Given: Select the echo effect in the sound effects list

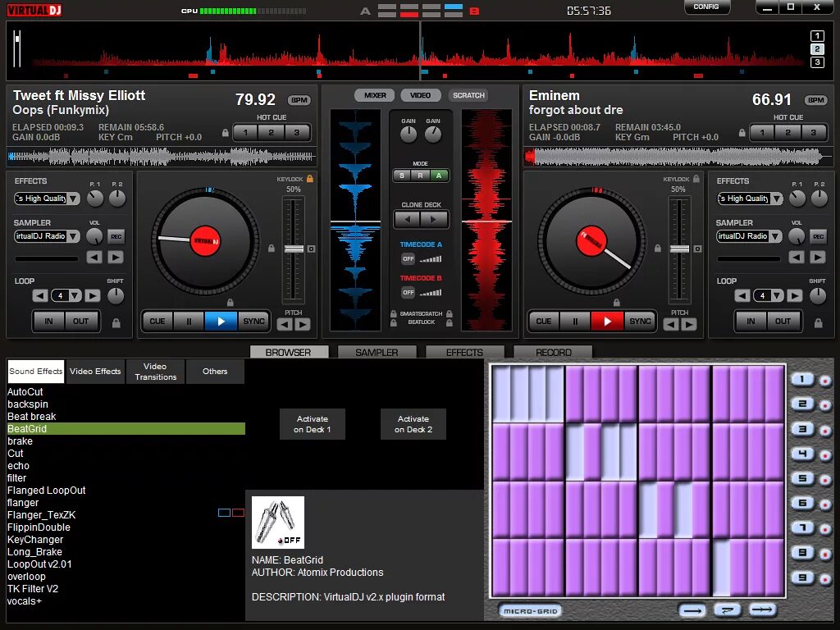Looking at the screenshot, I should (x=18, y=465).
